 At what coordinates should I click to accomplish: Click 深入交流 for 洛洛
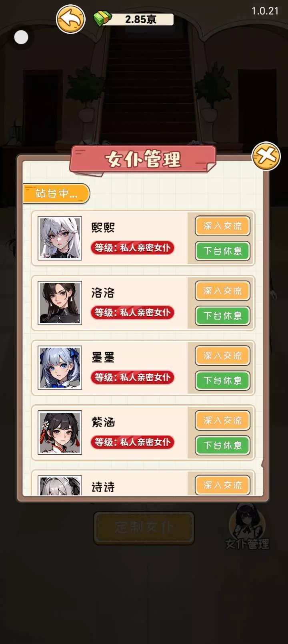coord(222,291)
